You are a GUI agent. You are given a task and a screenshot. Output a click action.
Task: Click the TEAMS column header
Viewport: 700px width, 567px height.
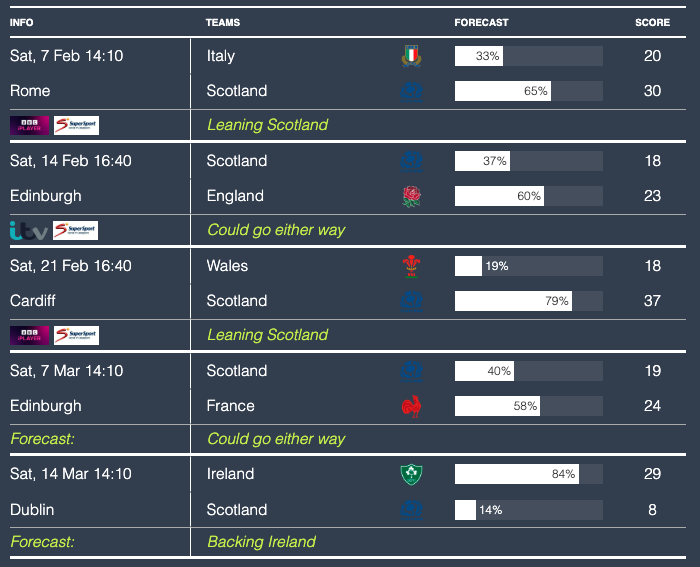click(x=222, y=22)
